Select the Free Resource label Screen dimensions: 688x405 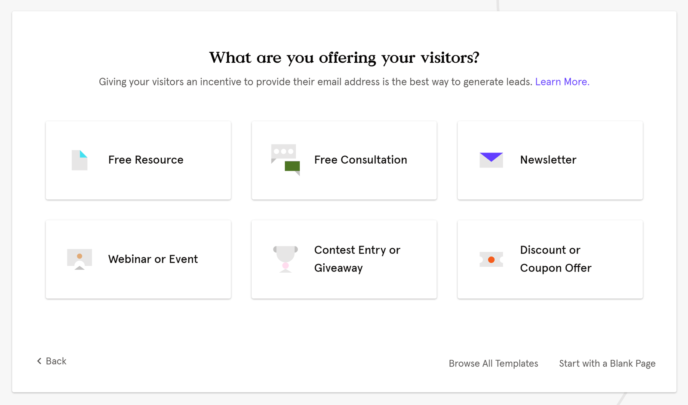[x=146, y=160]
